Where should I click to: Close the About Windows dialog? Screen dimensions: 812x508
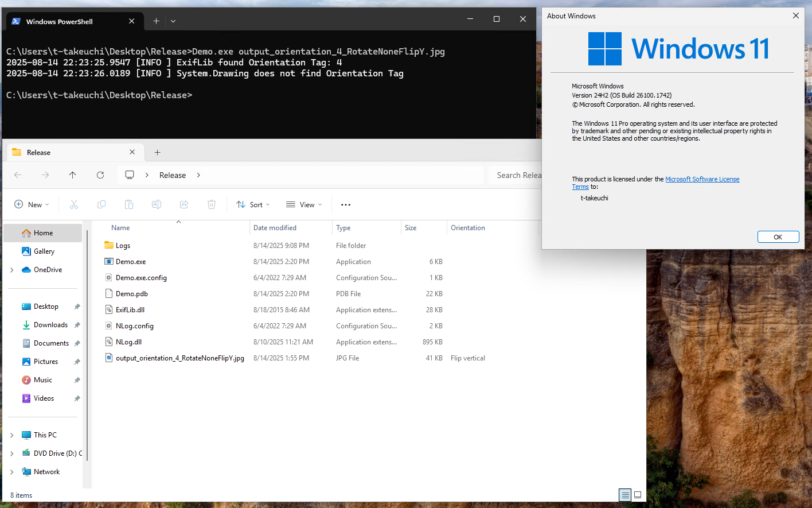pos(796,15)
